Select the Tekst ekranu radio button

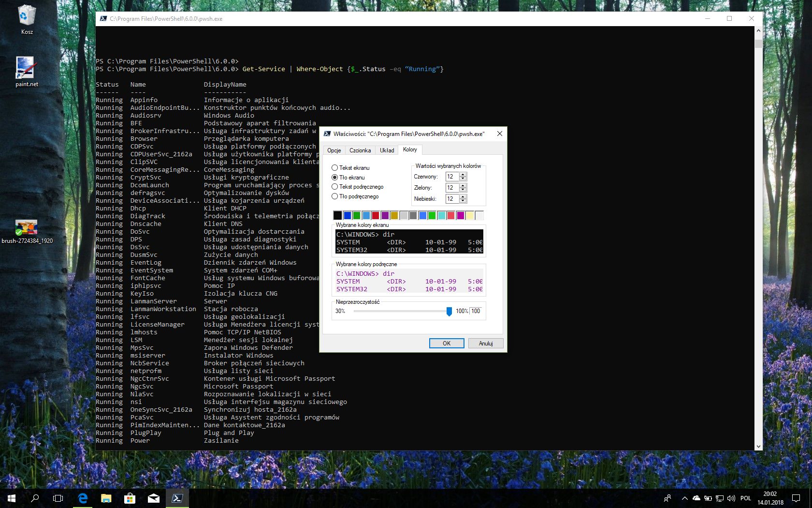coord(334,167)
